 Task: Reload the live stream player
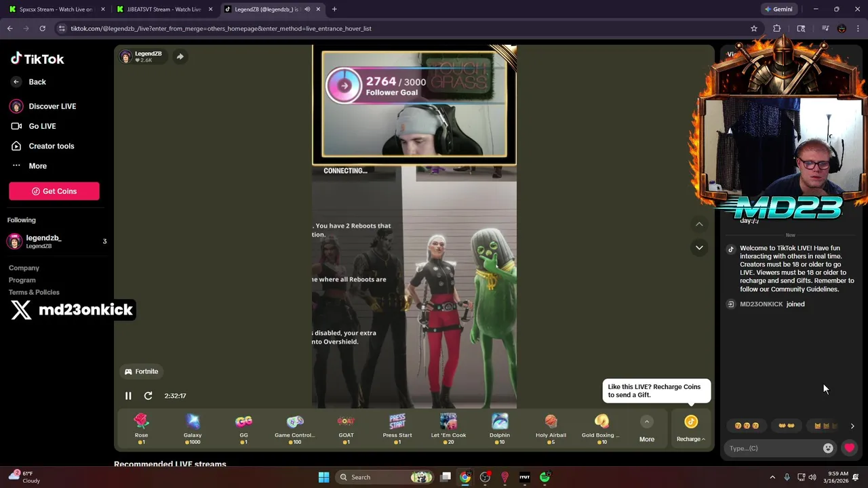click(149, 396)
